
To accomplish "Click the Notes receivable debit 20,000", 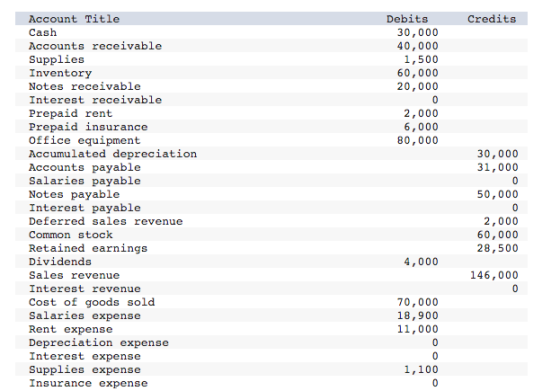I will pyautogui.click(x=418, y=86).
